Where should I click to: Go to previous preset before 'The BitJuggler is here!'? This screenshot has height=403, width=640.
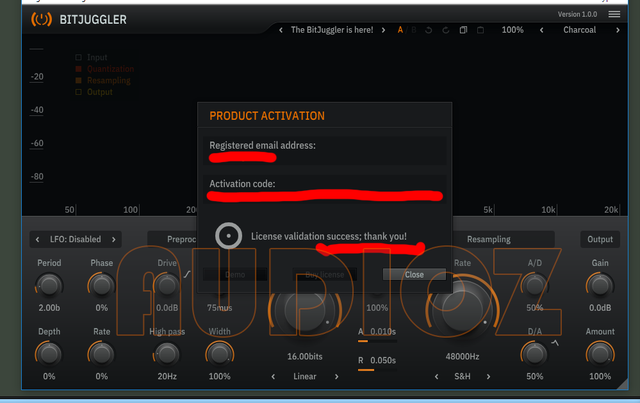click(x=281, y=30)
